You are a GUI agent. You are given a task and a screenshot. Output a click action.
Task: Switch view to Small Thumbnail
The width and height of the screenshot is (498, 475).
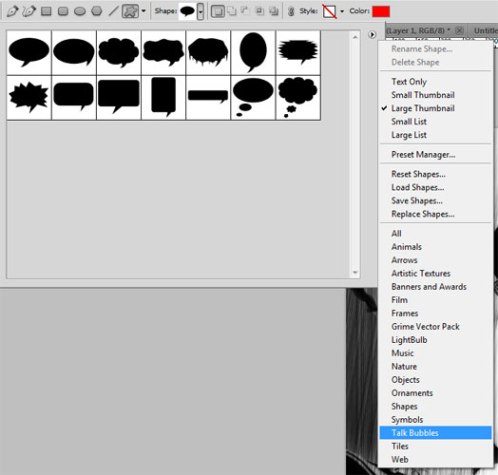point(423,95)
